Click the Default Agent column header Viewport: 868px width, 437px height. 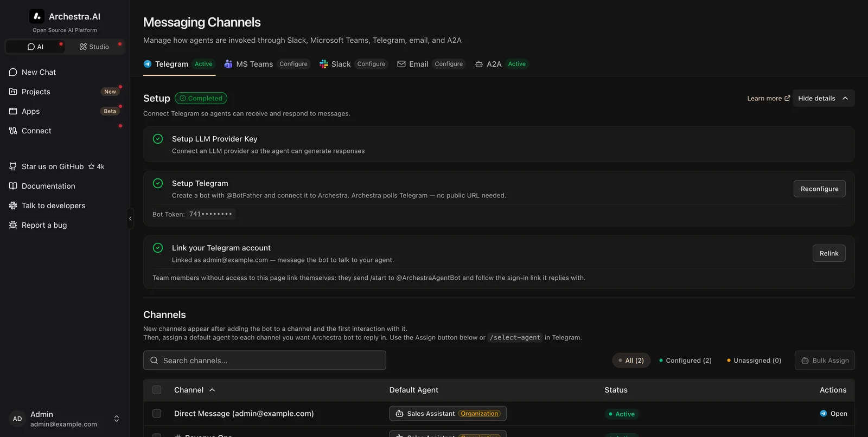(x=414, y=390)
